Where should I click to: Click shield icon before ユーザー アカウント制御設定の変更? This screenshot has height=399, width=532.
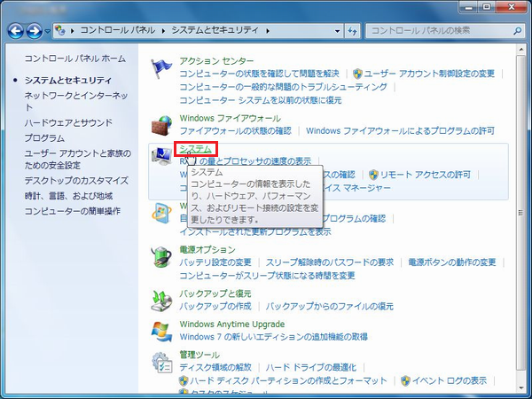357,74
